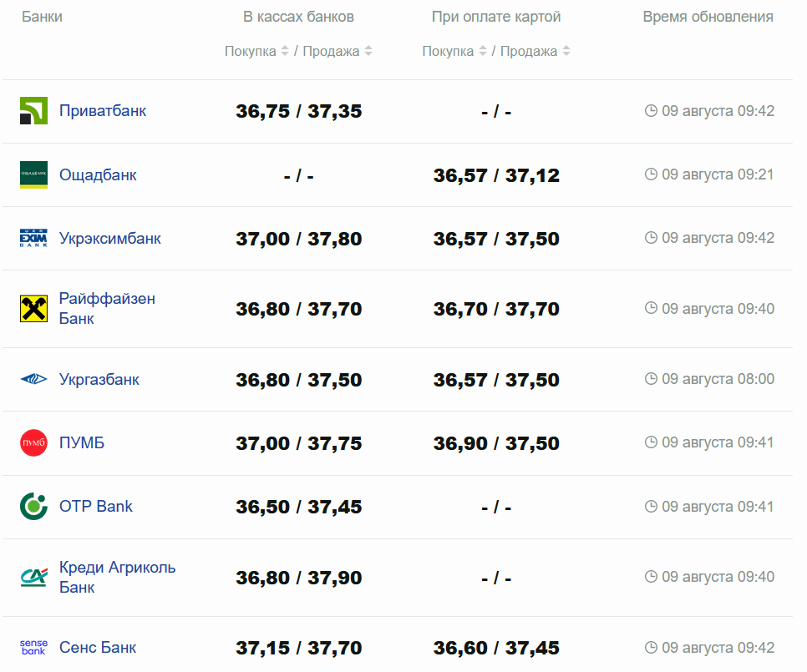Click the red ПУМБ logo icon
This screenshot has width=807, height=672.
click(x=33, y=443)
